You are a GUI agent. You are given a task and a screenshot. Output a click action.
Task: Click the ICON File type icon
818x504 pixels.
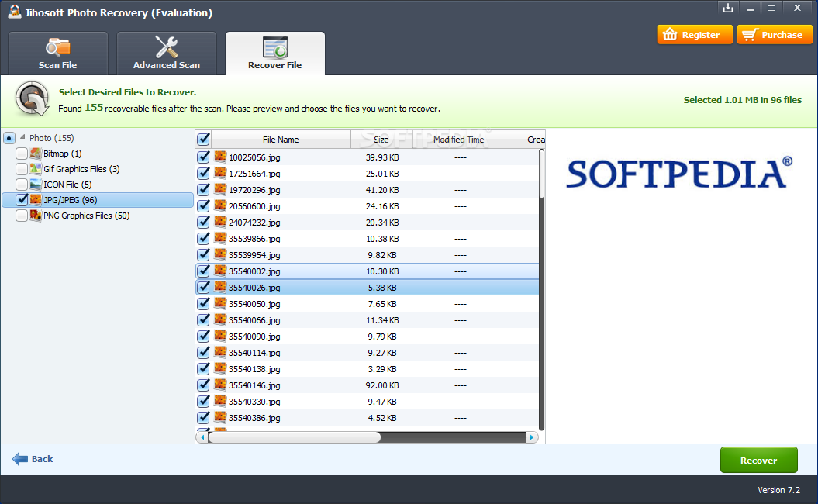tap(36, 185)
